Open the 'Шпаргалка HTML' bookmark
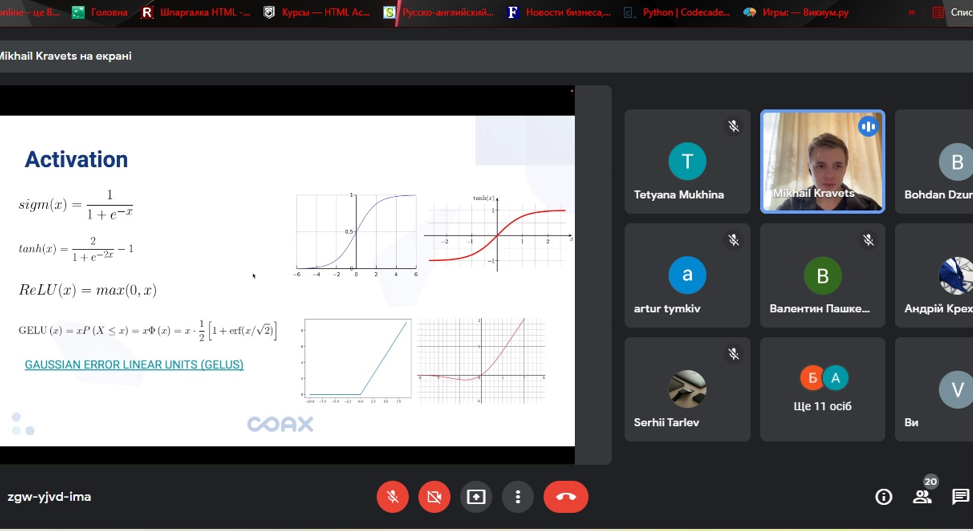This screenshot has height=531, width=973. coord(196,13)
